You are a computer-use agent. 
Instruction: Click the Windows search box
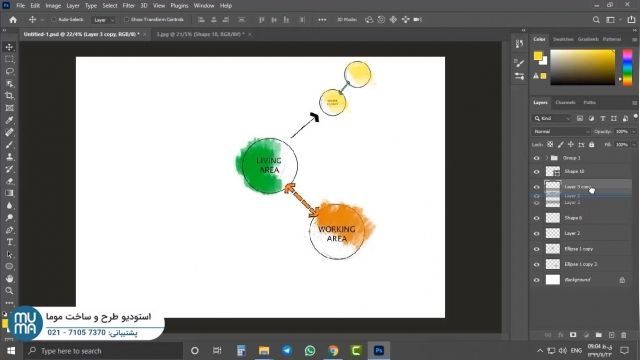pos(103,351)
